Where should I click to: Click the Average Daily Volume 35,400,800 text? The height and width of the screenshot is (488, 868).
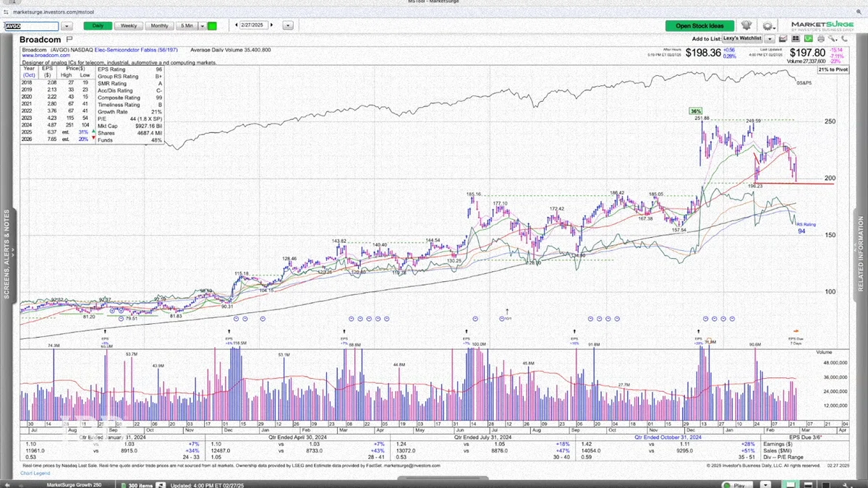tap(230, 50)
